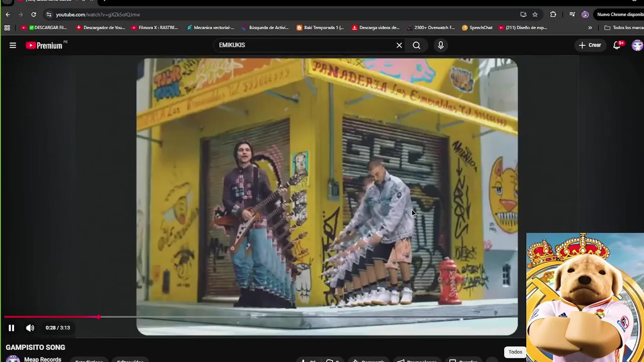Open the YouTube hamburger guide menu
Image resolution: width=644 pixels, height=362 pixels.
click(x=13, y=45)
